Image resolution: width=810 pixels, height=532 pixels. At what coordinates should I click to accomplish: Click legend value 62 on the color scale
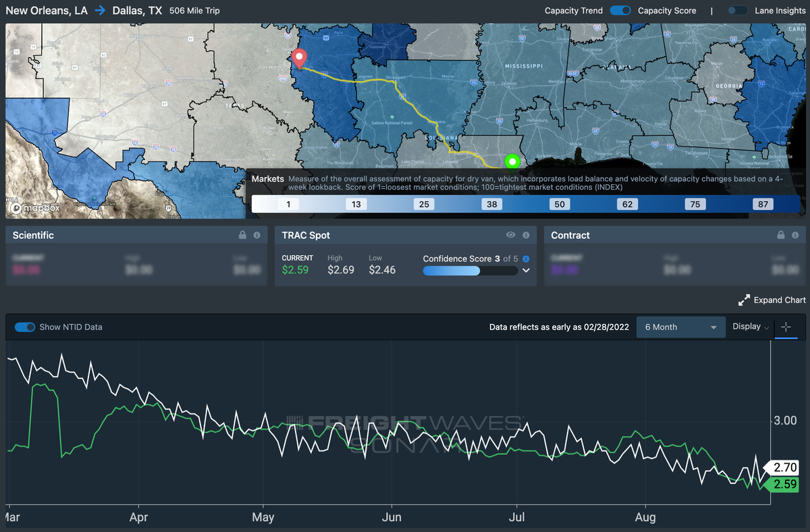tap(628, 204)
